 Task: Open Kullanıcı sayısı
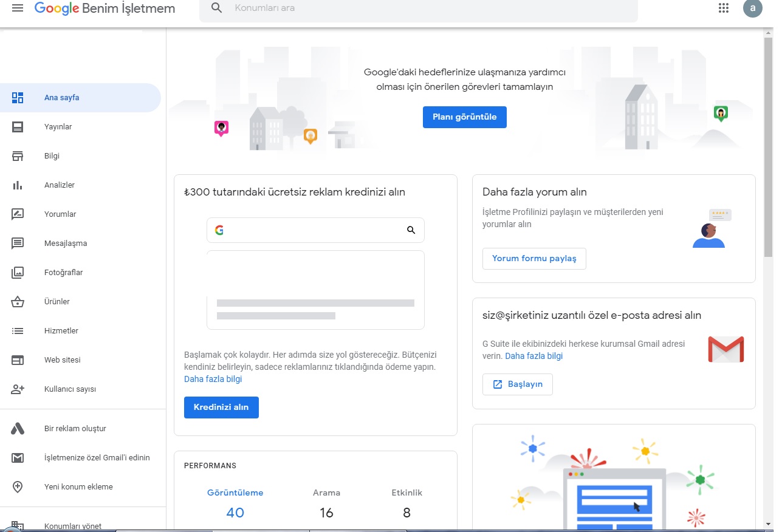pos(80,389)
